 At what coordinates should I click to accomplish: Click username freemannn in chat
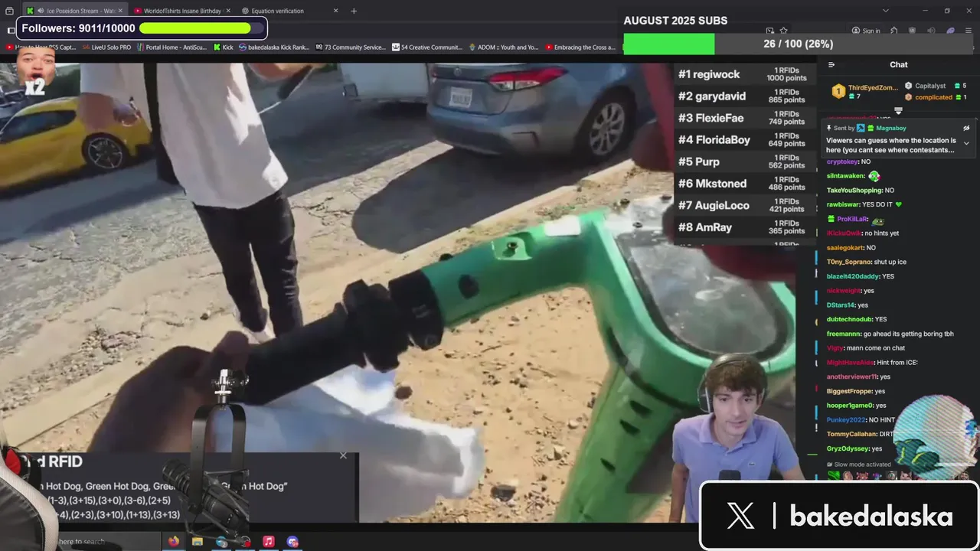[x=843, y=334]
